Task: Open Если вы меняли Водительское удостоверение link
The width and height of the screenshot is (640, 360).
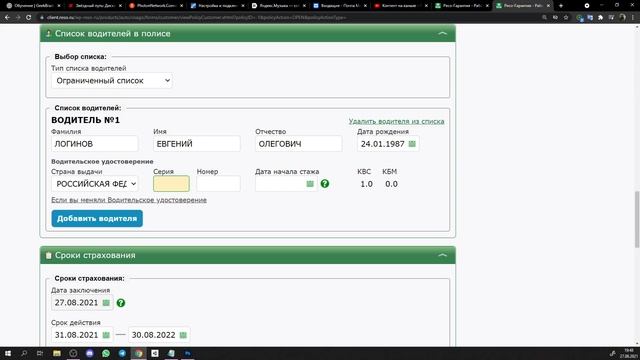Action: pyautogui.click(x=129, y=200)
